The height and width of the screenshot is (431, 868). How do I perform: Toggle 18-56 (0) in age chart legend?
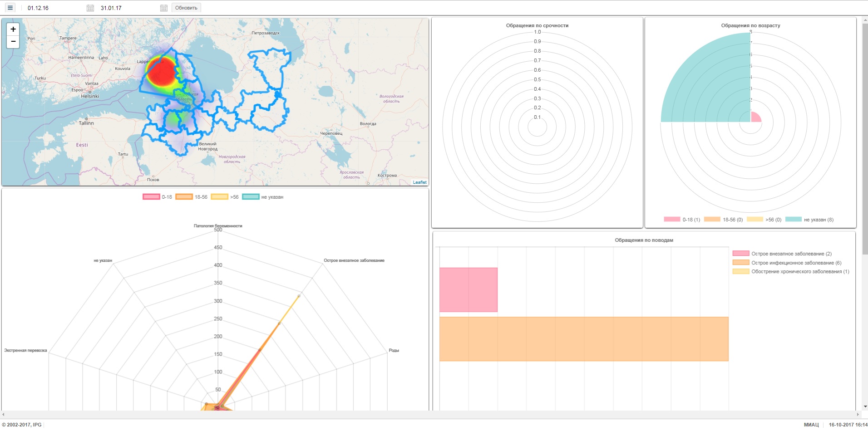(723, 220)
